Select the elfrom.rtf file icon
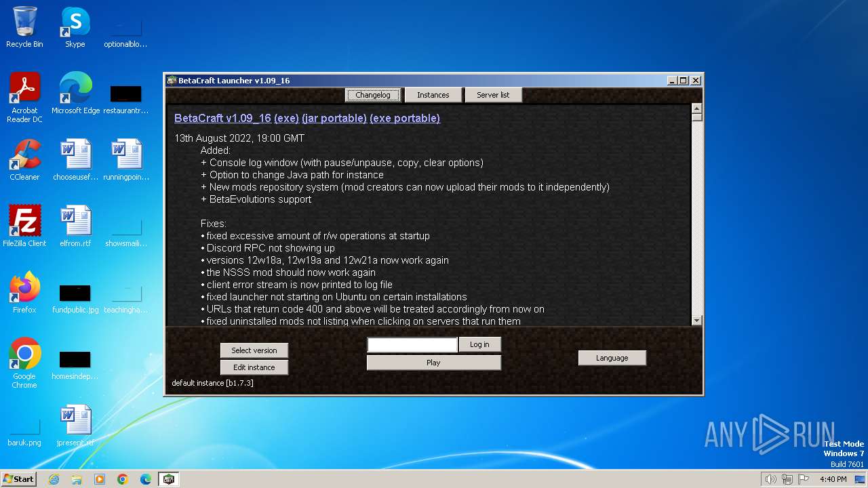868x488 pixels. point(75,226)
